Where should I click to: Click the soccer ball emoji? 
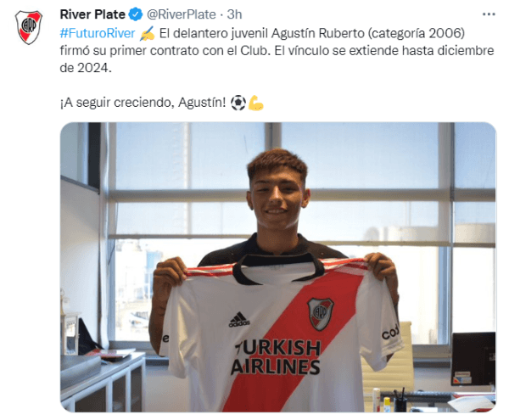coord(238,103)
